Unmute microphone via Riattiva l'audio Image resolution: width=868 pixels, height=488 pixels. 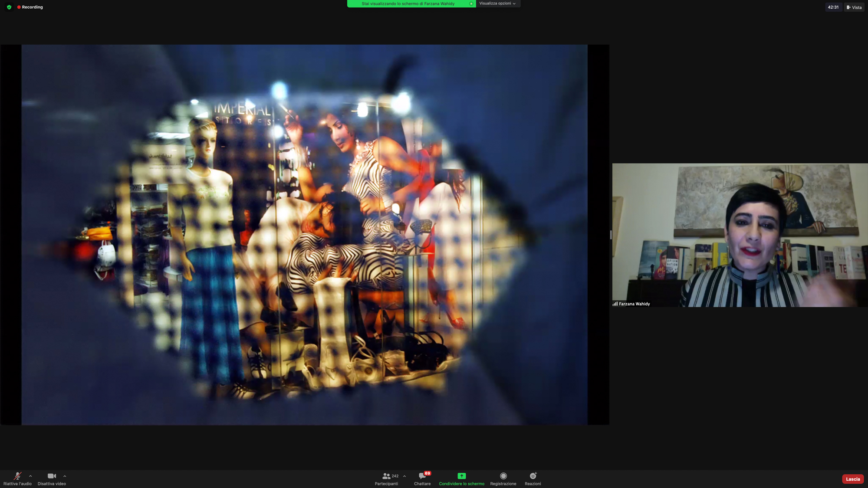[x=17, y=479]
